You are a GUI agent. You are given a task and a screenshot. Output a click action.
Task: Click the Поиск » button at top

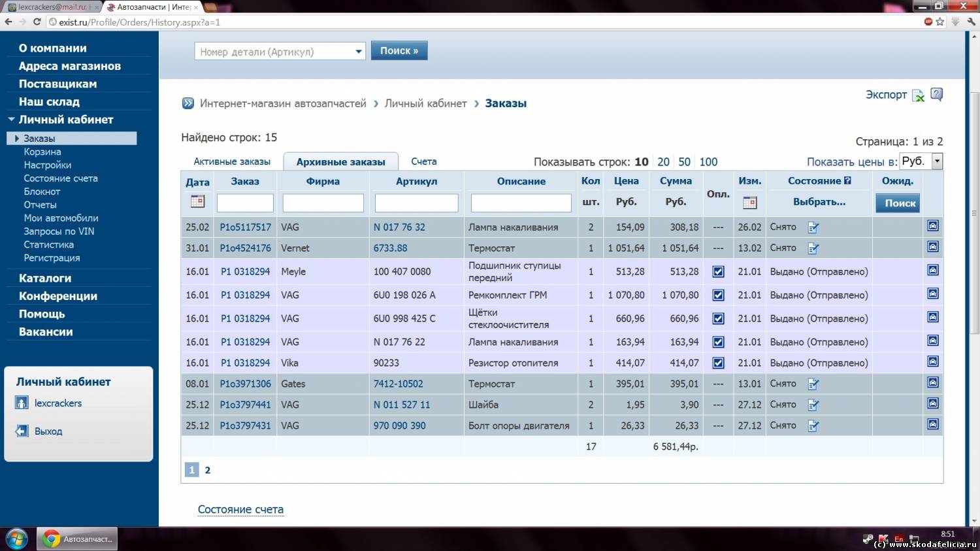(x=399, y=51)
